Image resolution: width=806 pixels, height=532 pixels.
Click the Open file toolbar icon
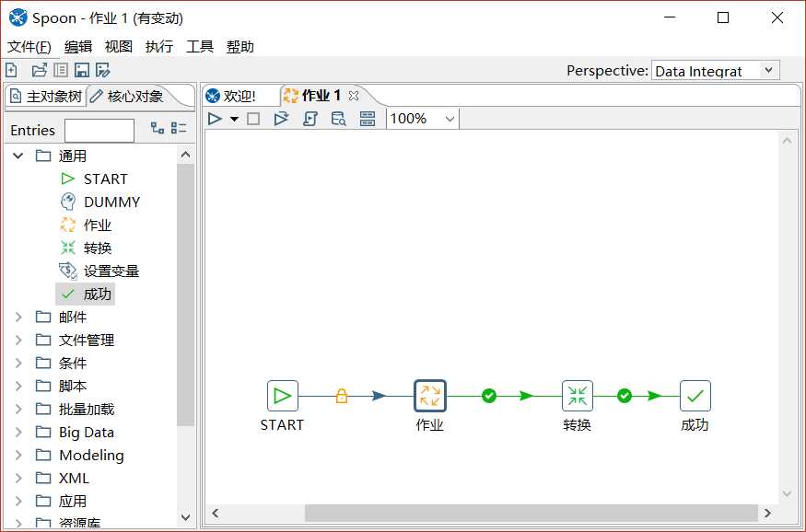39,70
